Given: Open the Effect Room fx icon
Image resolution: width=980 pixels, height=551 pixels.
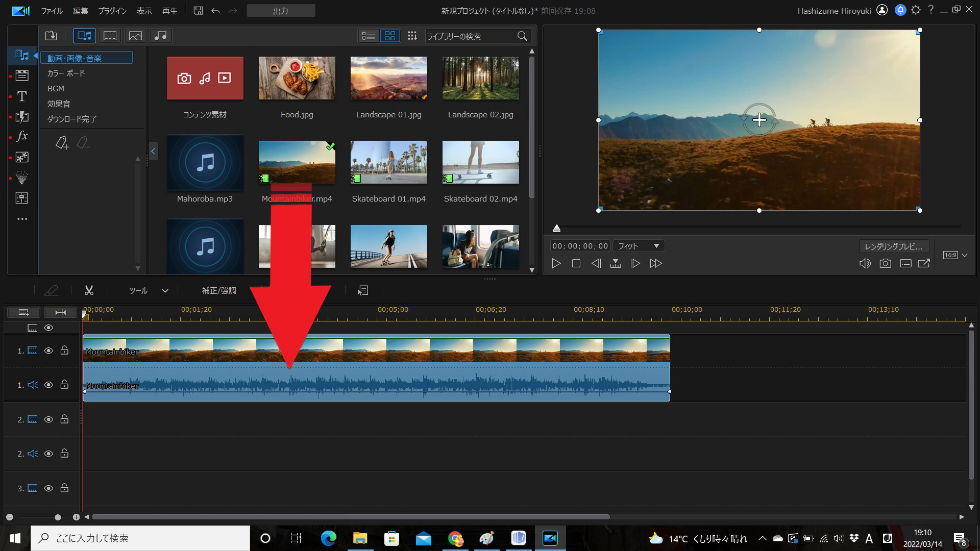Looking at the screenshot, I should [22, 136].
